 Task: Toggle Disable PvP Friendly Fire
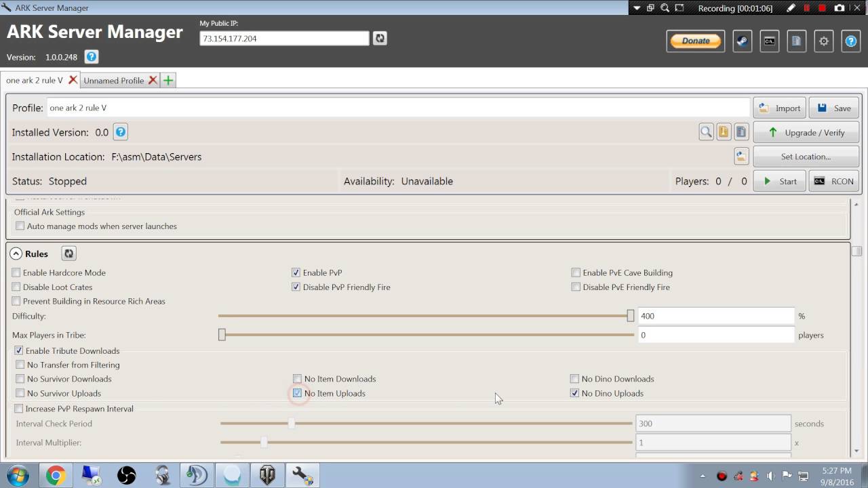pos(296,287)
